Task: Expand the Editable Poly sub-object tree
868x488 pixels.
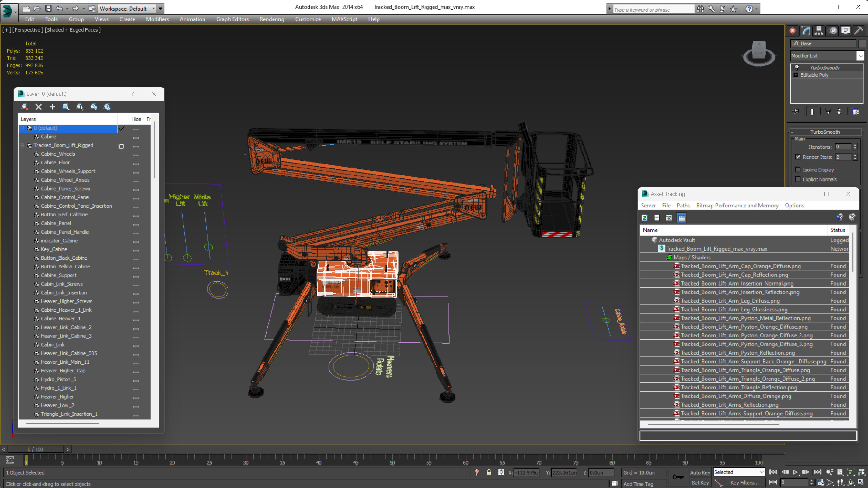Action: tap(796, 75)
